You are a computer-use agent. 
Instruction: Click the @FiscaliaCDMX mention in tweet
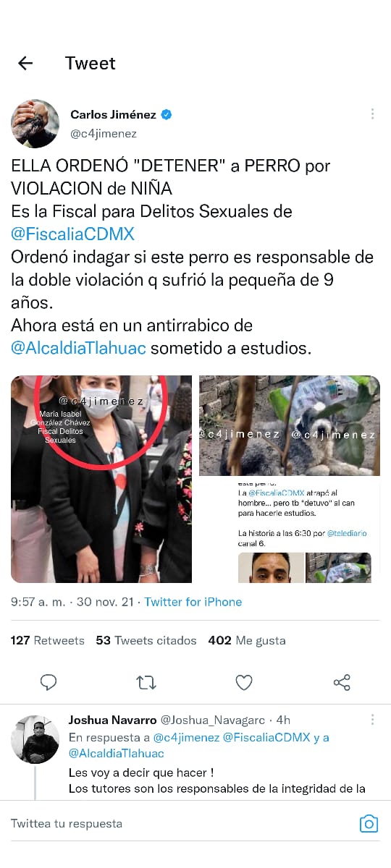(72, 234)
